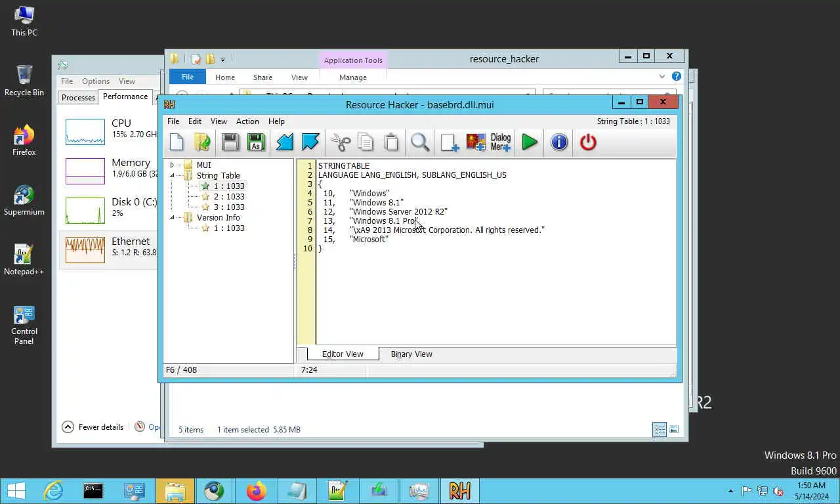This screenshot has height=504, width=840.
Task: Select 3 : 1033 in String Table
Action: 228,207
